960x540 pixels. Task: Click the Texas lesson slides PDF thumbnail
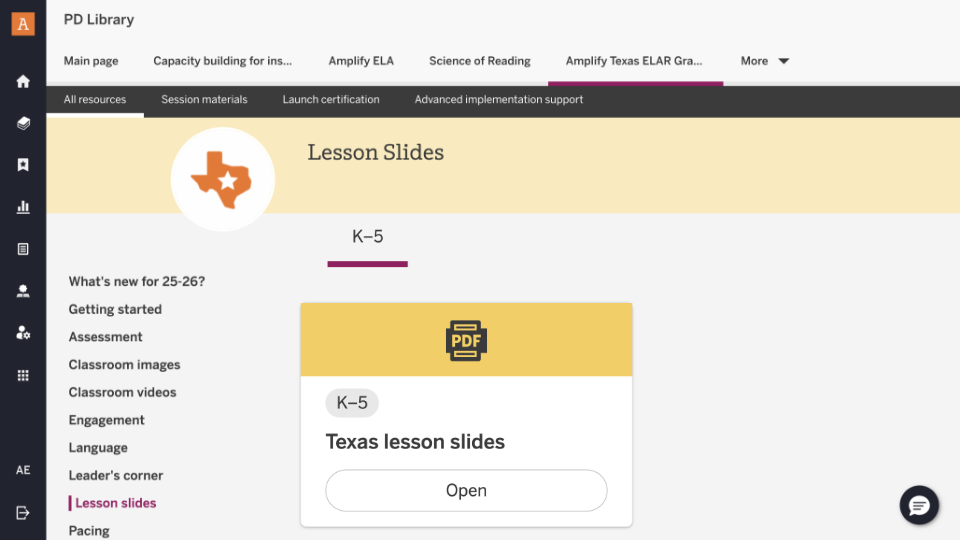pyautogui.click(x=466, y=341)
